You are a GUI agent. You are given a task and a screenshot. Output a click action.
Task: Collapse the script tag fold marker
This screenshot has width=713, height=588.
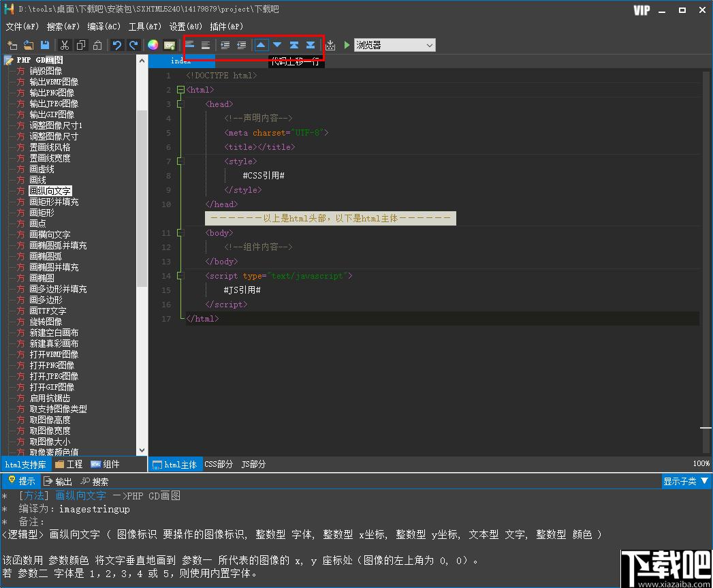tap(180, 276)
